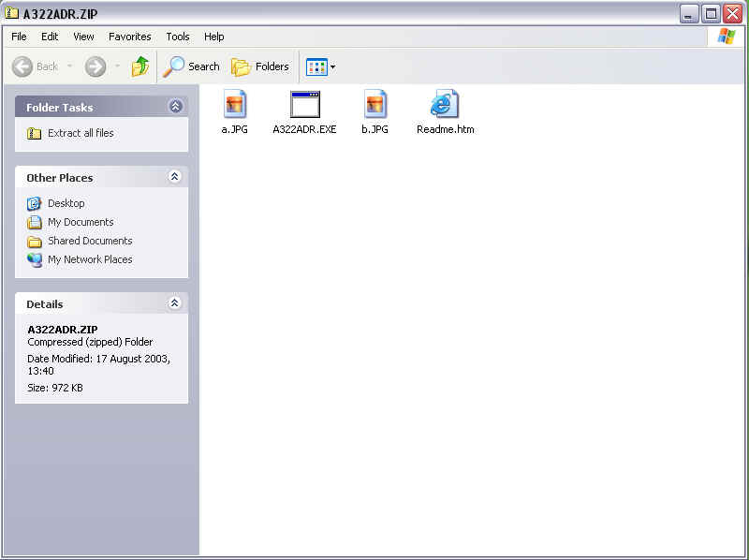Toggle the Folders pane
Screen dimensions: 749x560
(x=260, y=66)
